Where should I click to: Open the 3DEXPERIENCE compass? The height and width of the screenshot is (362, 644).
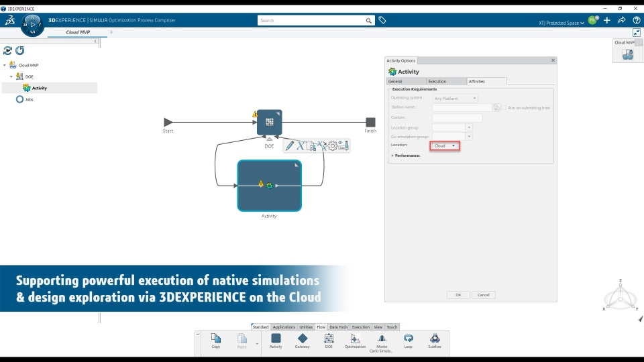[32, 25]
